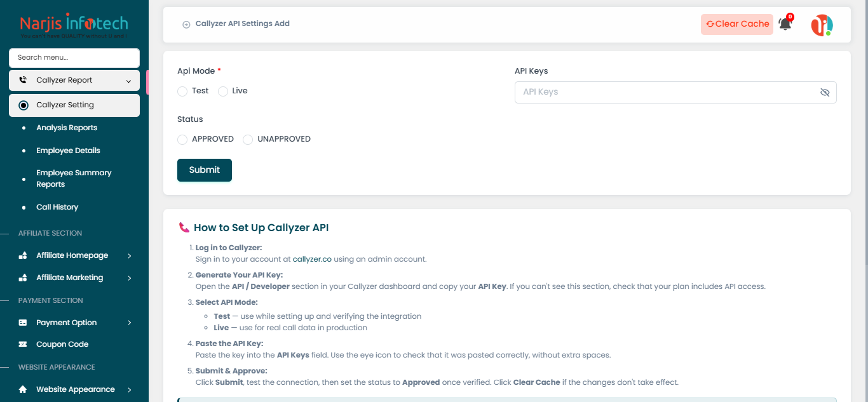Screen dimensions: 868x402
Task: Click the Affiliate Homepage sidebar icon
Action: 23,255
